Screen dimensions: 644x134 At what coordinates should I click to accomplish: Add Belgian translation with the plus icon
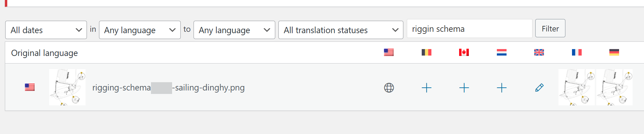pos(427,88)
